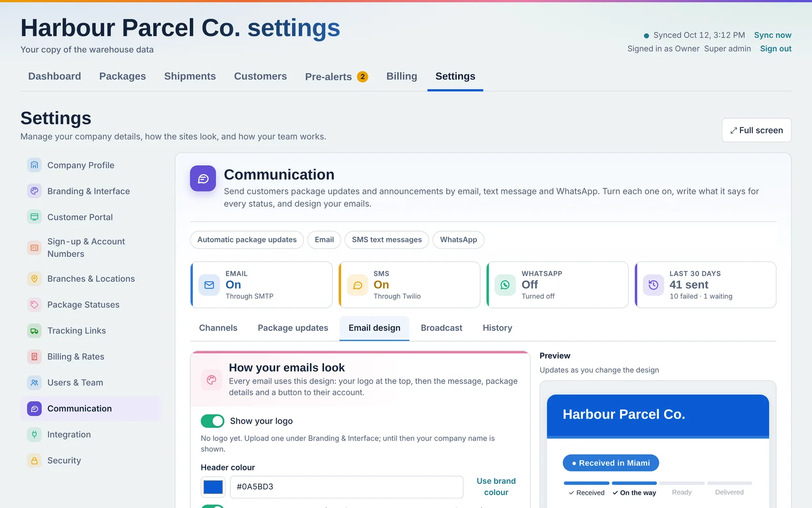Switch to the Channels tab
The width and height of the screenshot is (812, 508).
[x=218, y=328]
